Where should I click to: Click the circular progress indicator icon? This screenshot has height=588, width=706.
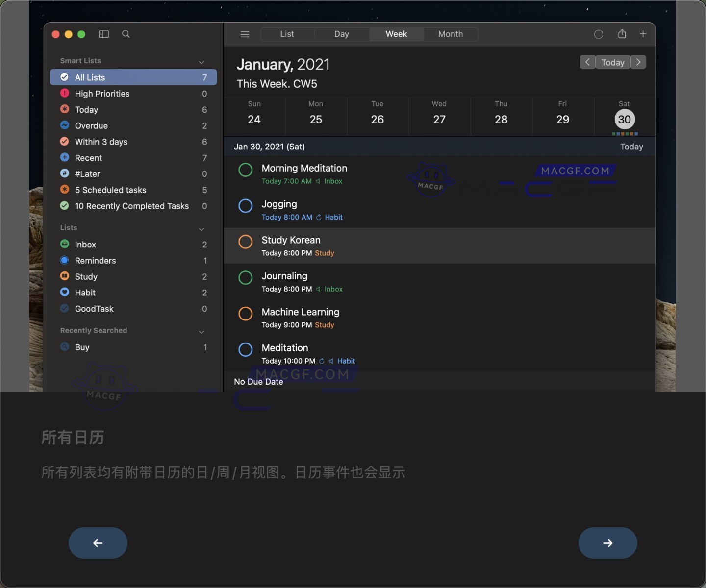(x=599, y=34)
